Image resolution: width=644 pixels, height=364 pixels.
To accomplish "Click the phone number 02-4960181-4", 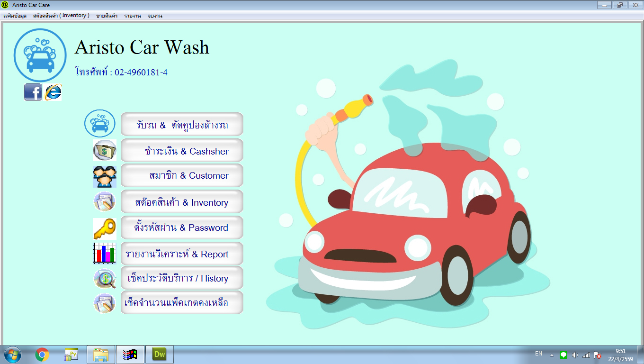I will tap(141, 73).
